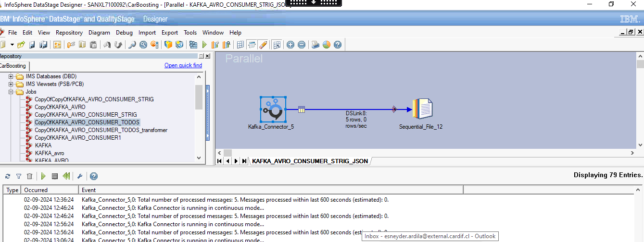The image size is (644, 242).
Task: Toggle the grid lines toolbar icon
Action: [241, 45]
